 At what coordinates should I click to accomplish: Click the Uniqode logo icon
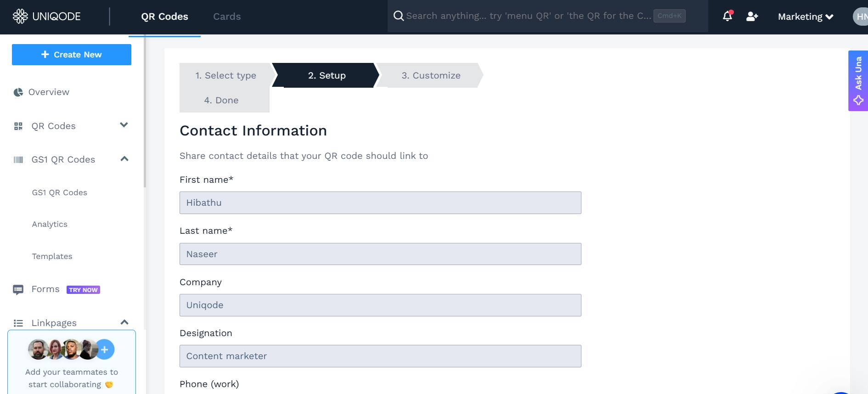click(x=20, y=16)
